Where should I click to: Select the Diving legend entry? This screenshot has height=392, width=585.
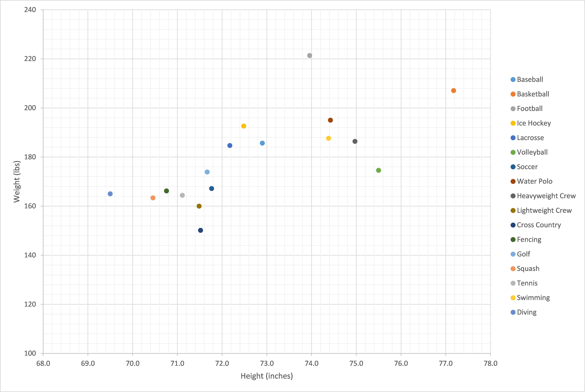tap(524, 312)
